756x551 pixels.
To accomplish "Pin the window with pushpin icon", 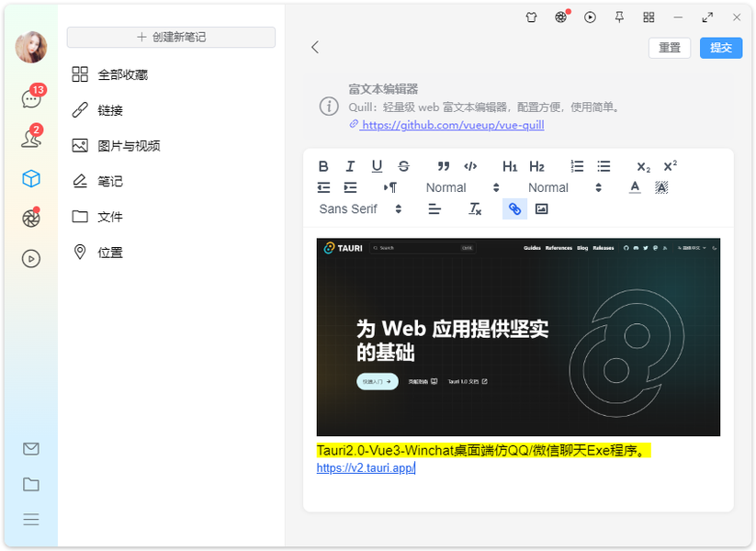I will coord(619,17).
